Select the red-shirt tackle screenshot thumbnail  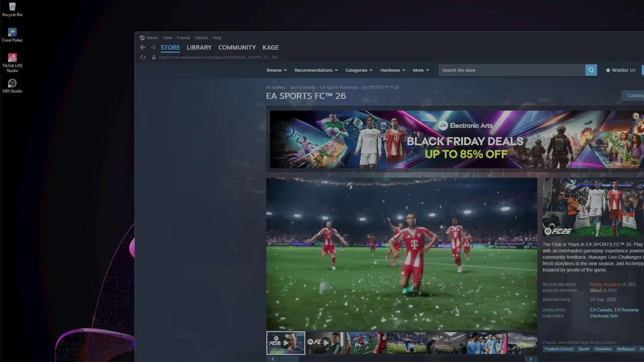(x=366, y=343)
